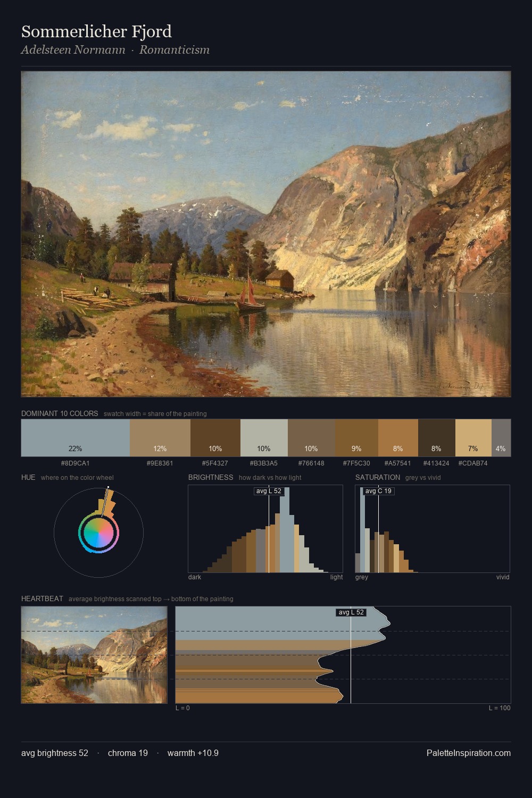
Task: Click the hex code text #413424
Action: [x=437, y=463]
